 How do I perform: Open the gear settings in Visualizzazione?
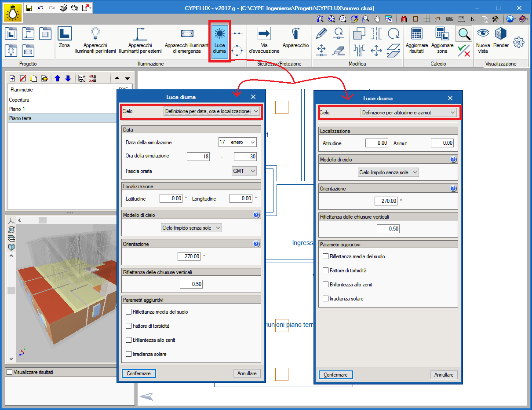coord(519,42)
